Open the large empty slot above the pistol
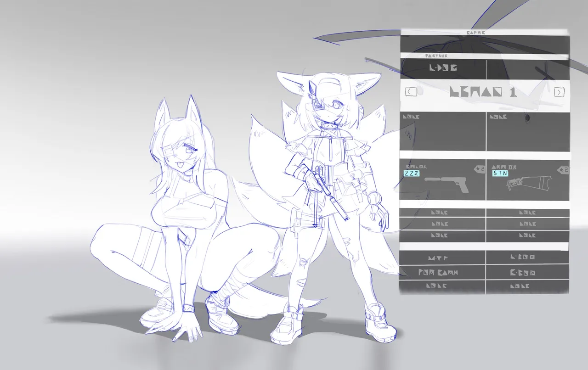Image resolution: width=588 pixels, height=370 pixels. [x=443, y=131]
